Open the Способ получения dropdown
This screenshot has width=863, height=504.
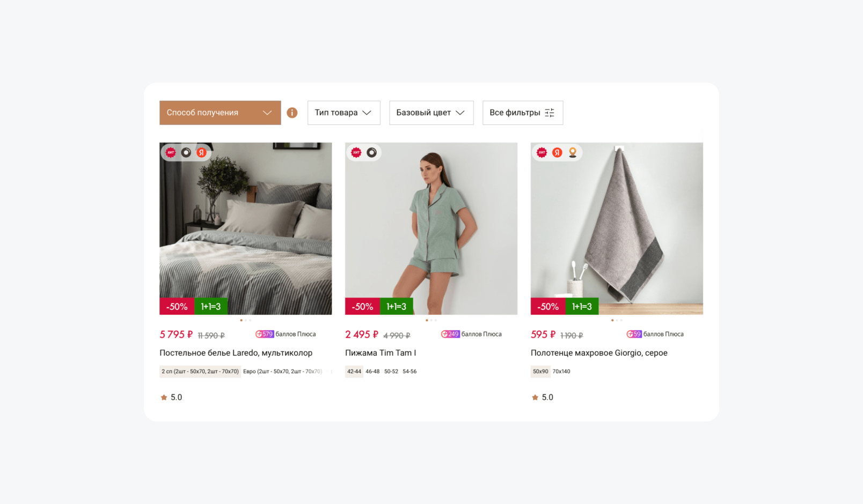220,113
